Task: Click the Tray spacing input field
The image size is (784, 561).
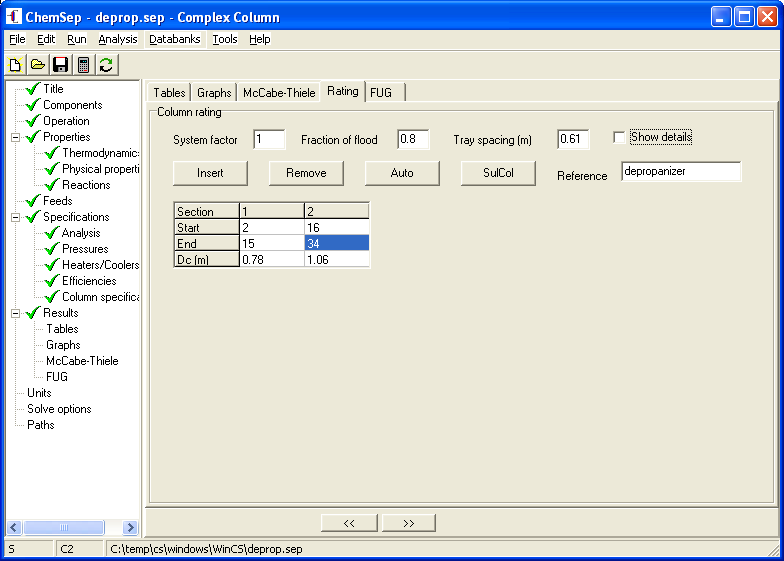Action: [x=573, y=139]
